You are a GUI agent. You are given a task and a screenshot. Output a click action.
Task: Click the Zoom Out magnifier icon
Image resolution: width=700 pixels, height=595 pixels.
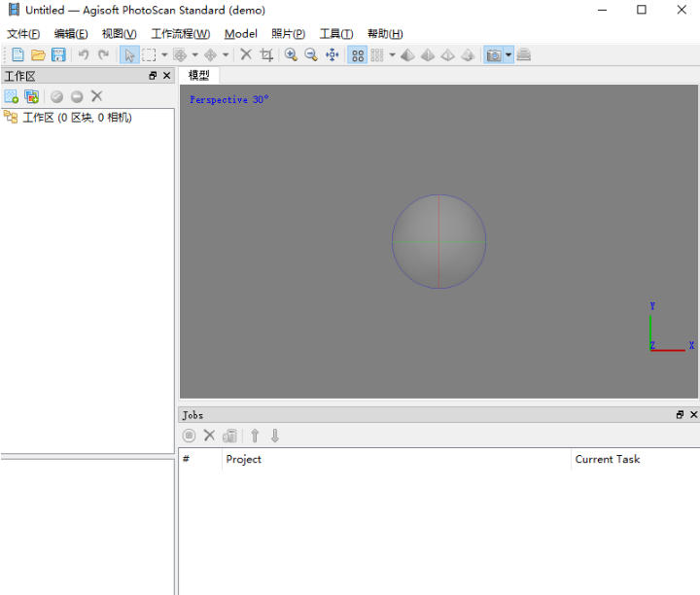311,55
